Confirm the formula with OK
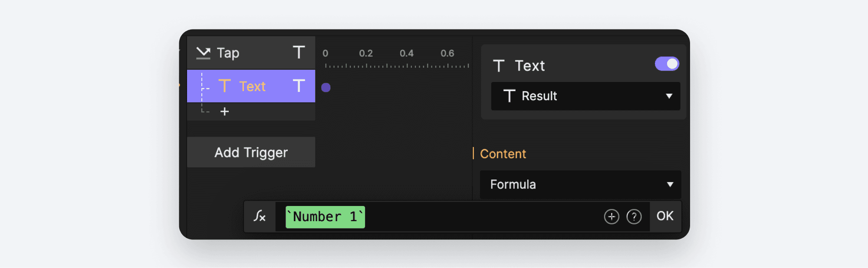 pyautogui.click(x=665, y=216)
